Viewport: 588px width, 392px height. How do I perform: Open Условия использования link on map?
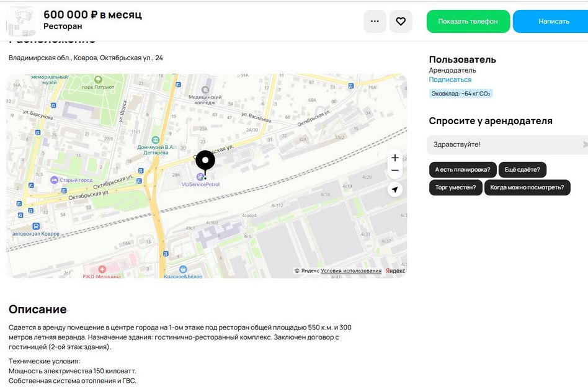click(x=351, y=271)
